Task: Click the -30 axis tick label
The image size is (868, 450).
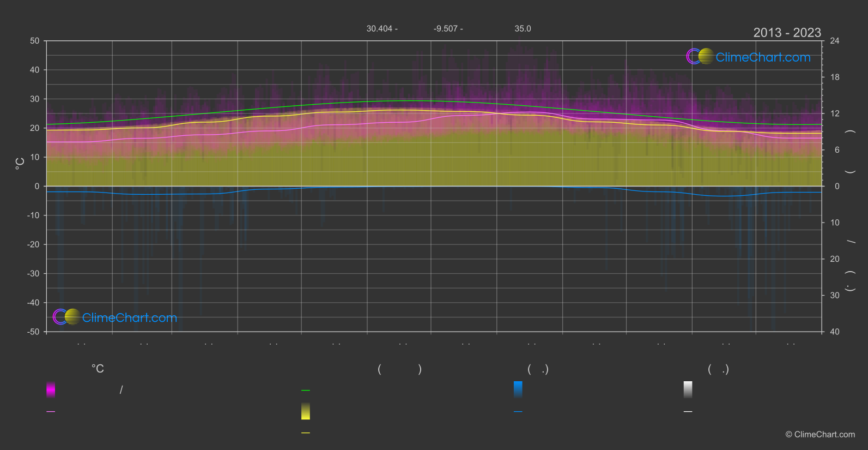Action: click(x=34, y=274)
